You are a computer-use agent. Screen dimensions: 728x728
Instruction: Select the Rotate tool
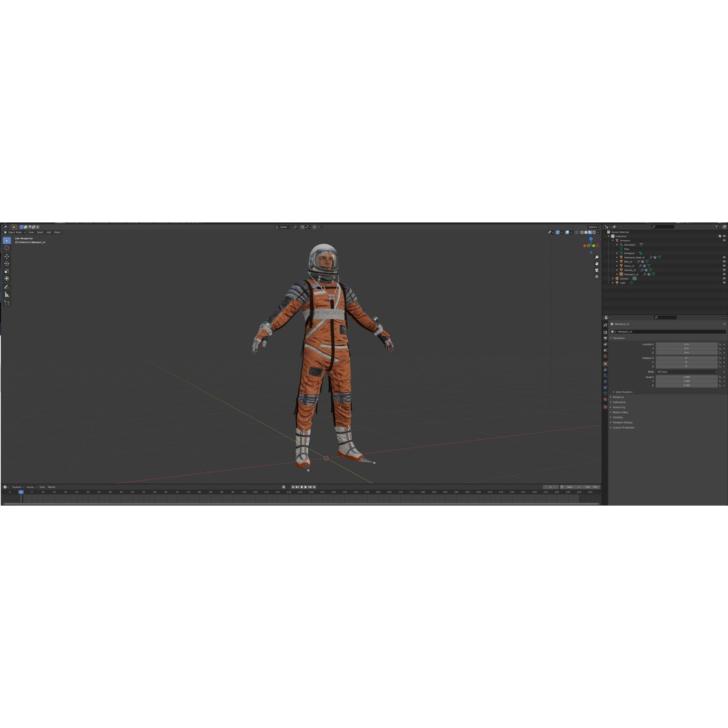(x=7, y=264)
